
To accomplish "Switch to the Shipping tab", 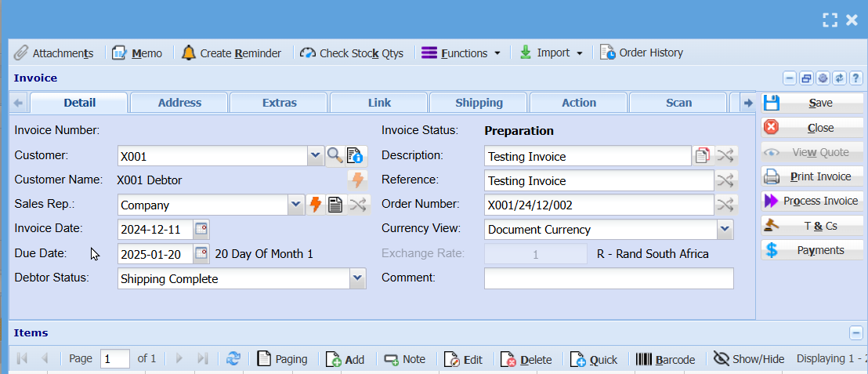I will point(479,103).
